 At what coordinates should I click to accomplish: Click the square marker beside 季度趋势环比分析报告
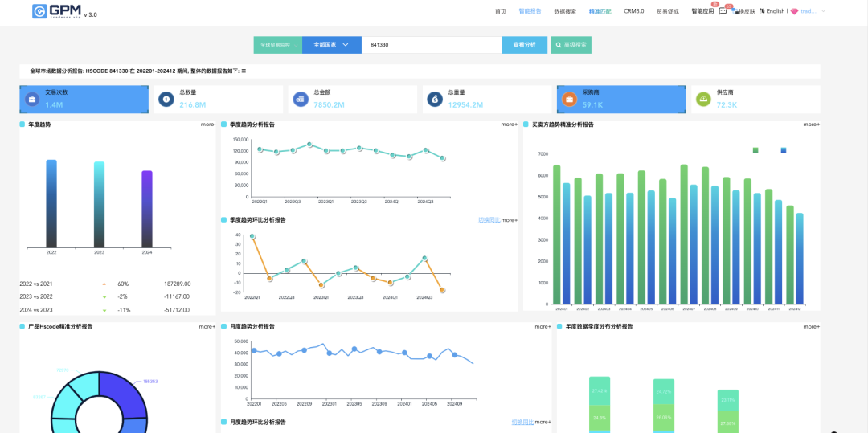click(223, 219)
